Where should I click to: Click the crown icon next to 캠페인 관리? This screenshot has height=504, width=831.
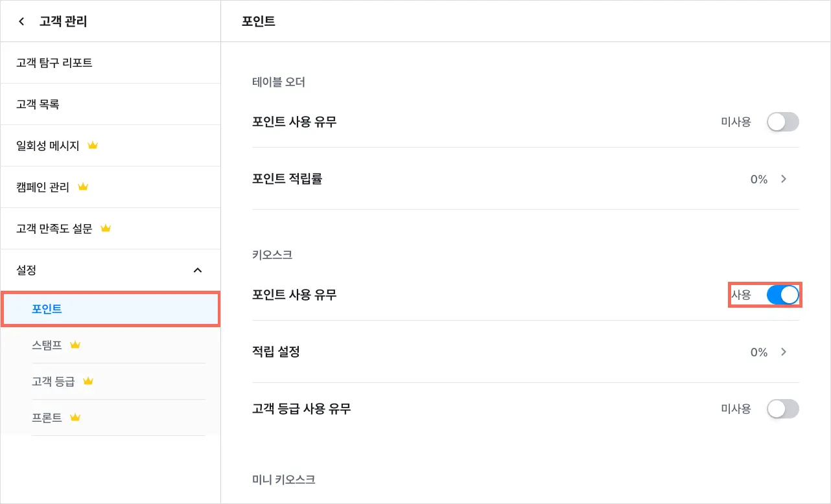coord(82,187)
